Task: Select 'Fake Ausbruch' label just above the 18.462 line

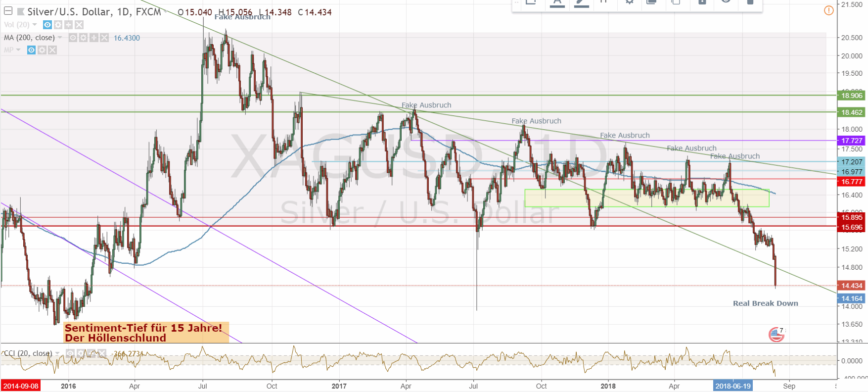Action: tap(426, 105)
